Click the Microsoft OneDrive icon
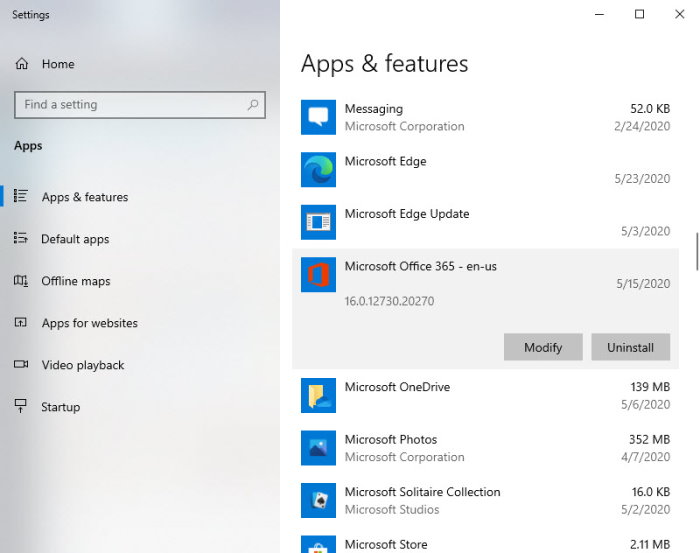The height and width of the screenshot is (553, 700). point(318,395)
